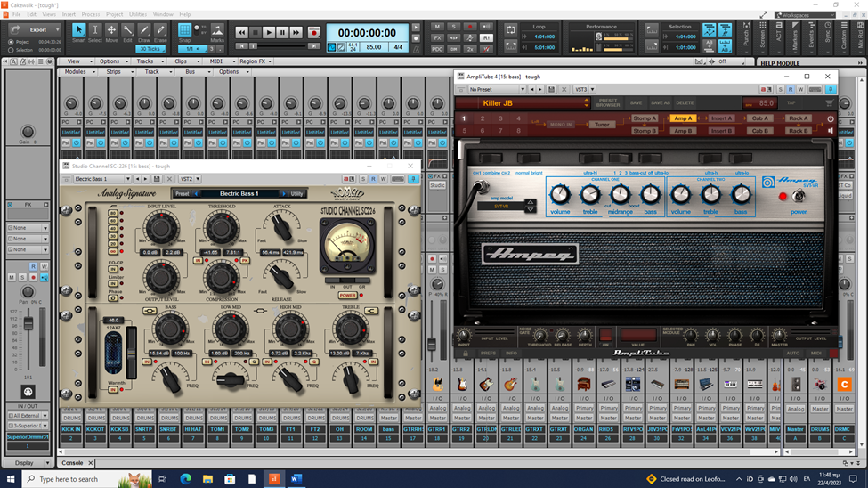
Task: Click the AmpliTube shopping cart icon
Action: (829, 103)
